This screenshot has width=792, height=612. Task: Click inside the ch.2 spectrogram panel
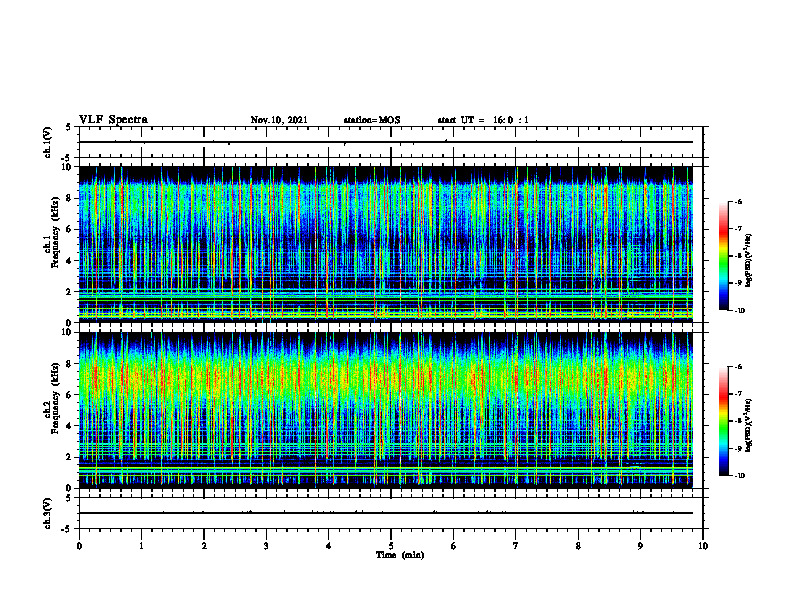[386, 410]
